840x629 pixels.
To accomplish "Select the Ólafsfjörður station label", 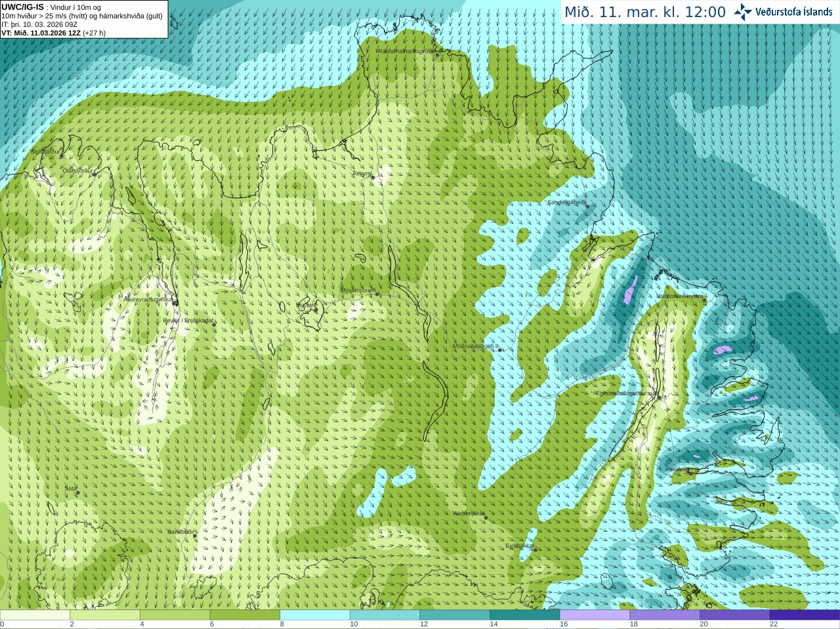I will tap(77, 171).
